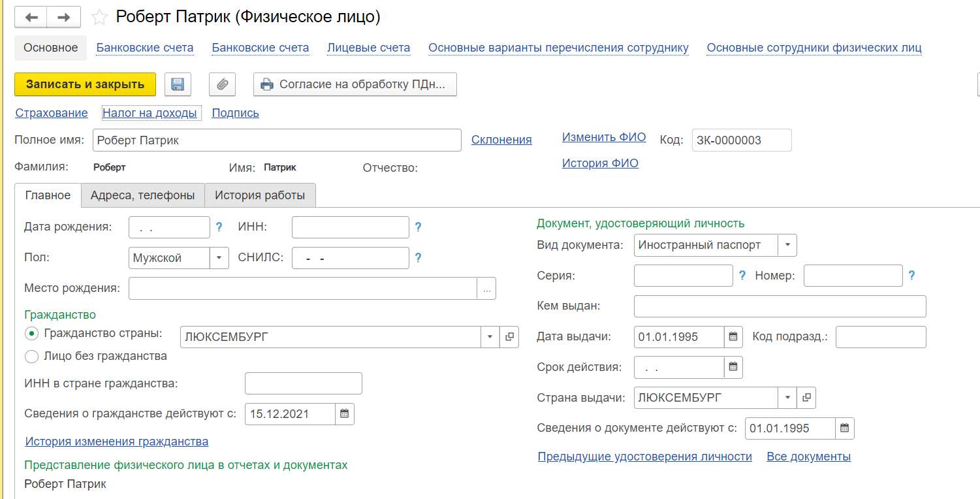The width and height of the screenshot is (980, 499).
Task: Click the forward arrow navigation button
Action: click(64, 17)
